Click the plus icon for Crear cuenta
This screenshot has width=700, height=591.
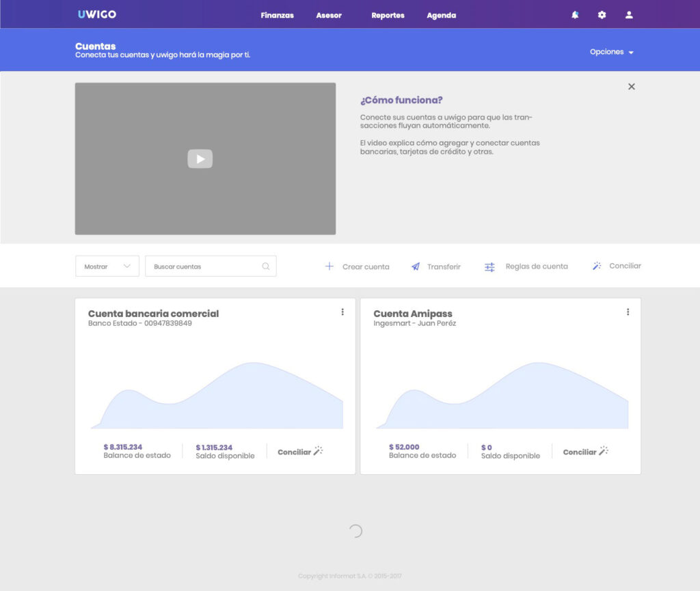point(329,266)
